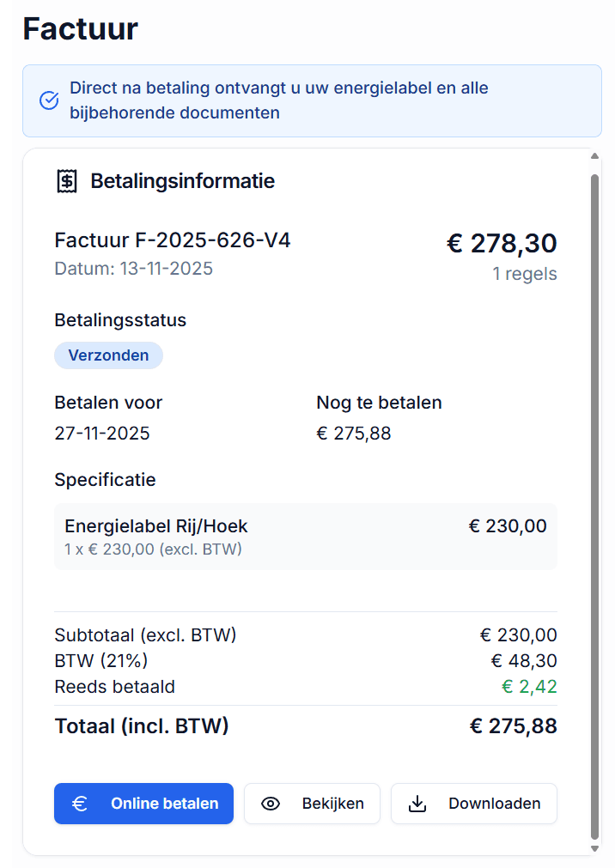The height and width of the screenshot is (868, 615).
Task: Click the Factuur page heading
Action: pyautogui.click(x=79, y=28)
